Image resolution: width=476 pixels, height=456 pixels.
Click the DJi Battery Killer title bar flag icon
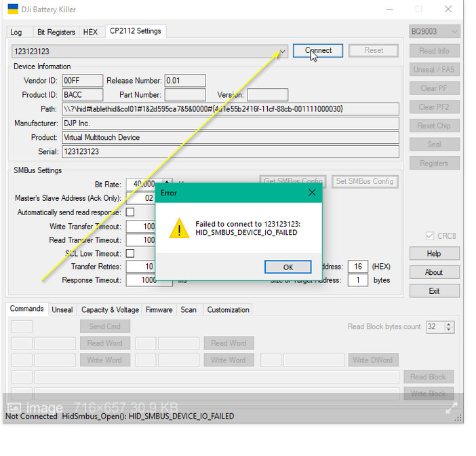13,9
